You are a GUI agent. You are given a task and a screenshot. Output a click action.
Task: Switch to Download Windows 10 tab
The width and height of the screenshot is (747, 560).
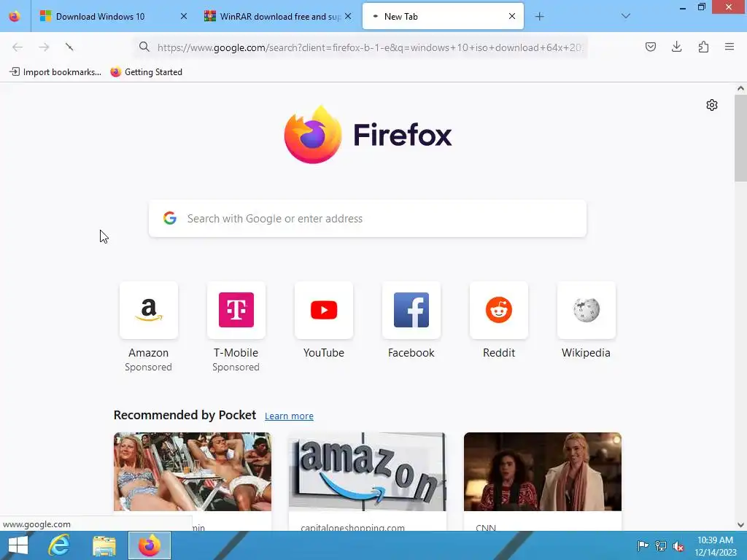[x=112, y=16]
